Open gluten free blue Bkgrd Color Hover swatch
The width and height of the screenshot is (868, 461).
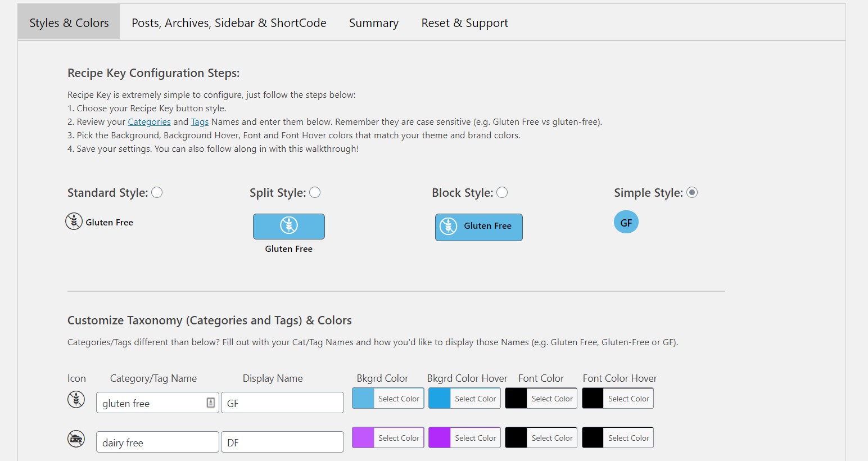[440, 399]
